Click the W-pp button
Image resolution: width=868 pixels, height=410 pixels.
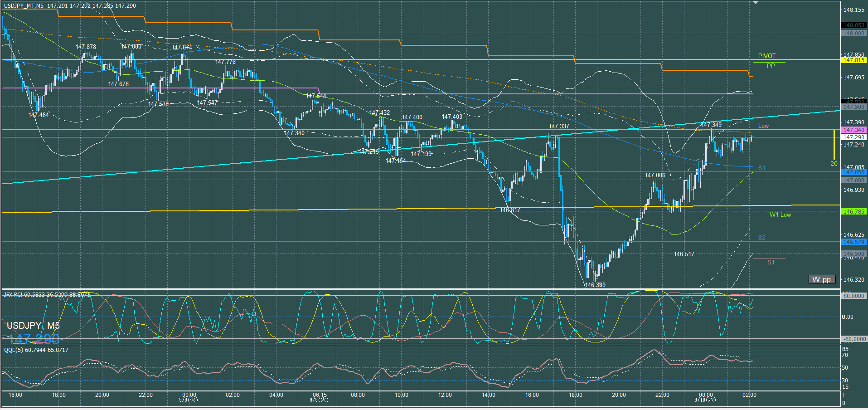(821, 279)
